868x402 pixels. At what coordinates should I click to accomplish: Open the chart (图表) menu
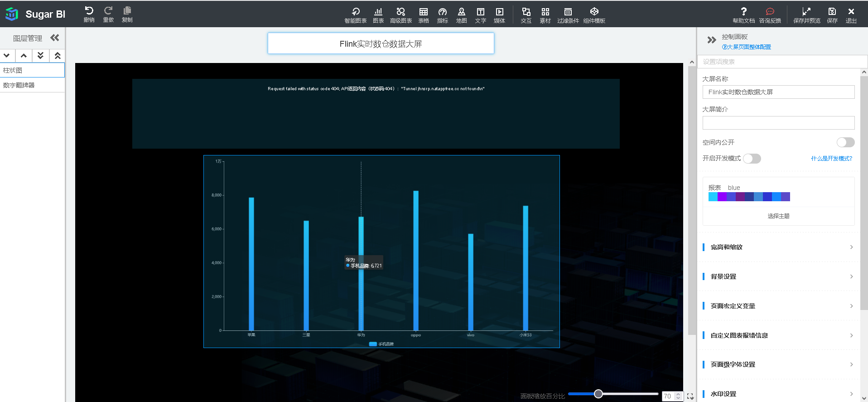pyautogui.click(x=378, y=15)
